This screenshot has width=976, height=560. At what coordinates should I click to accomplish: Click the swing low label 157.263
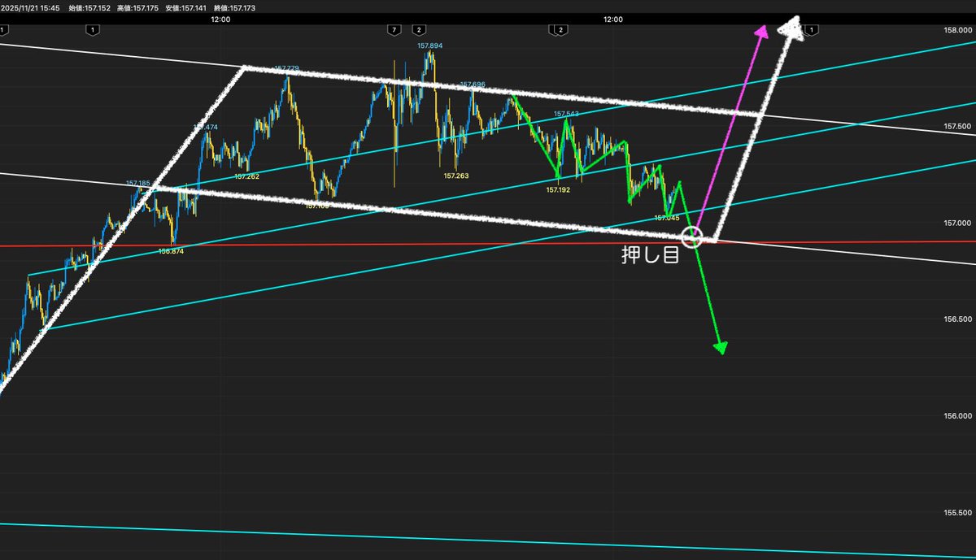click(x=455, y=175)
